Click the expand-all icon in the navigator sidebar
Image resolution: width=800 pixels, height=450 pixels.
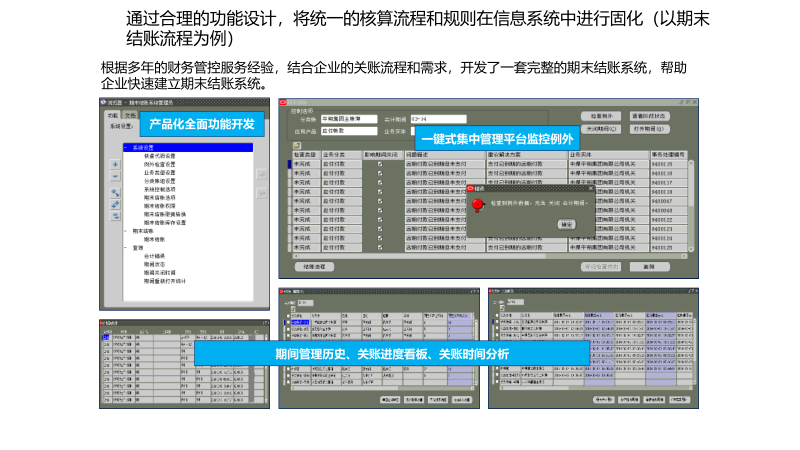pos(115,205)
